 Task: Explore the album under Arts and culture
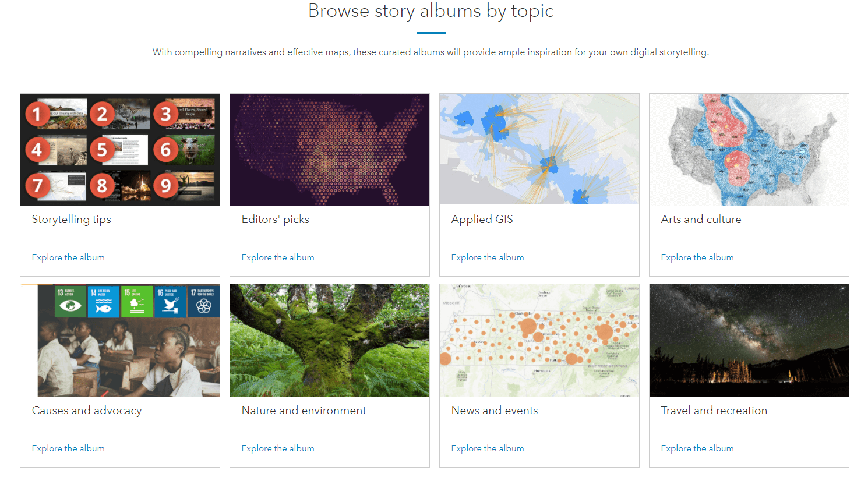click(x=697, y=257)
